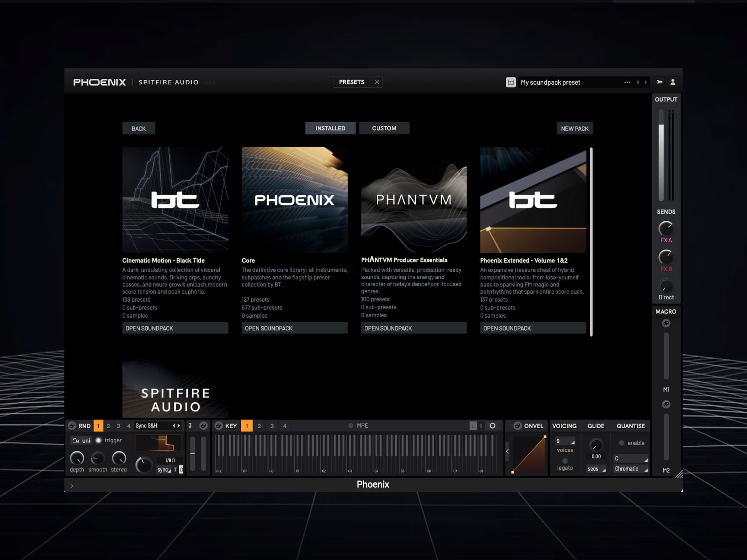
Task: Click the OUTPUT volume slider
Action: [661, 155]
